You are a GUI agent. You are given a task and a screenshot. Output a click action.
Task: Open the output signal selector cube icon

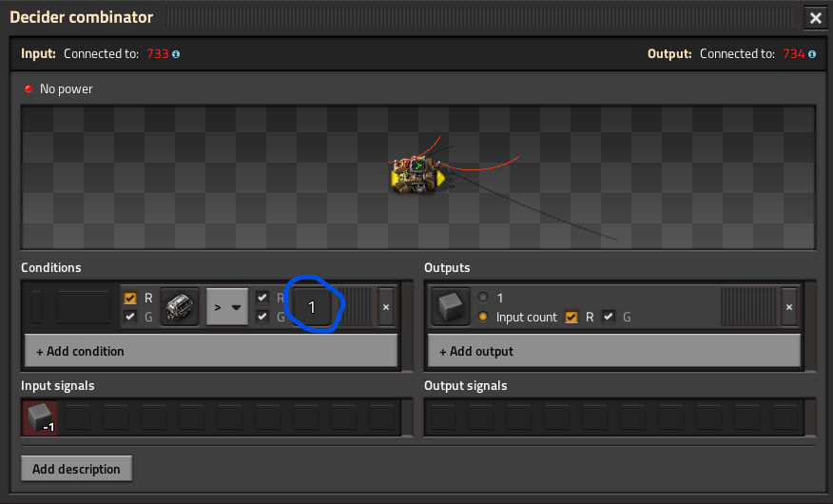(450, 307)
